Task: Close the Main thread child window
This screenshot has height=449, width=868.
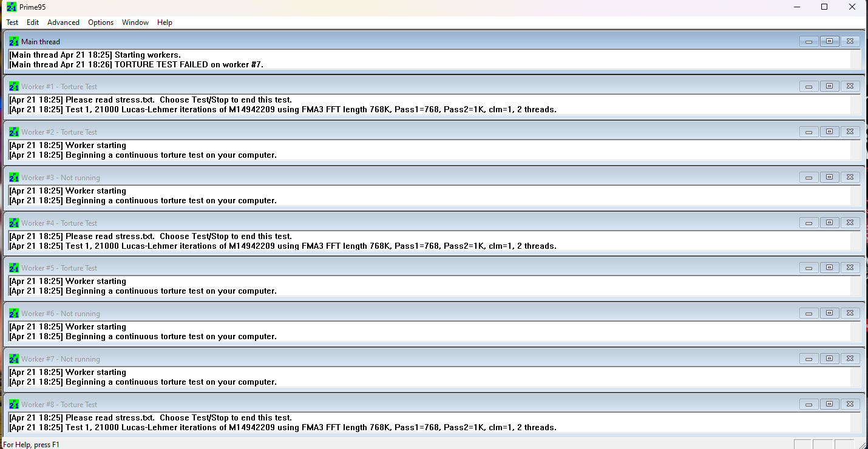Action: pos(850,41)
